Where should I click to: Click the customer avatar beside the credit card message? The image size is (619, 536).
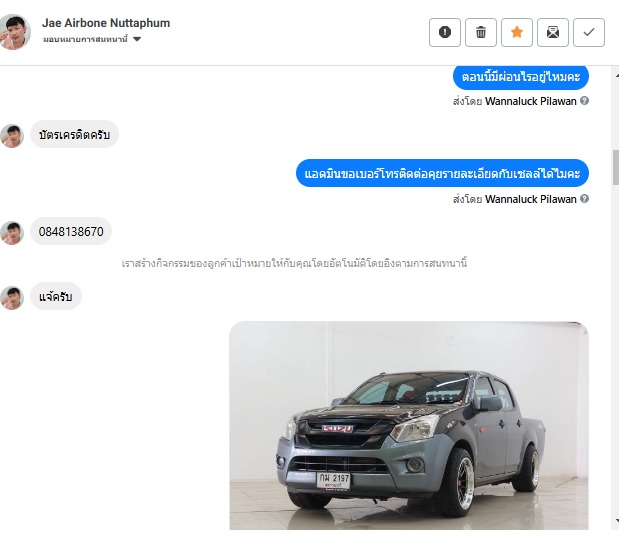tap(12, 136)
